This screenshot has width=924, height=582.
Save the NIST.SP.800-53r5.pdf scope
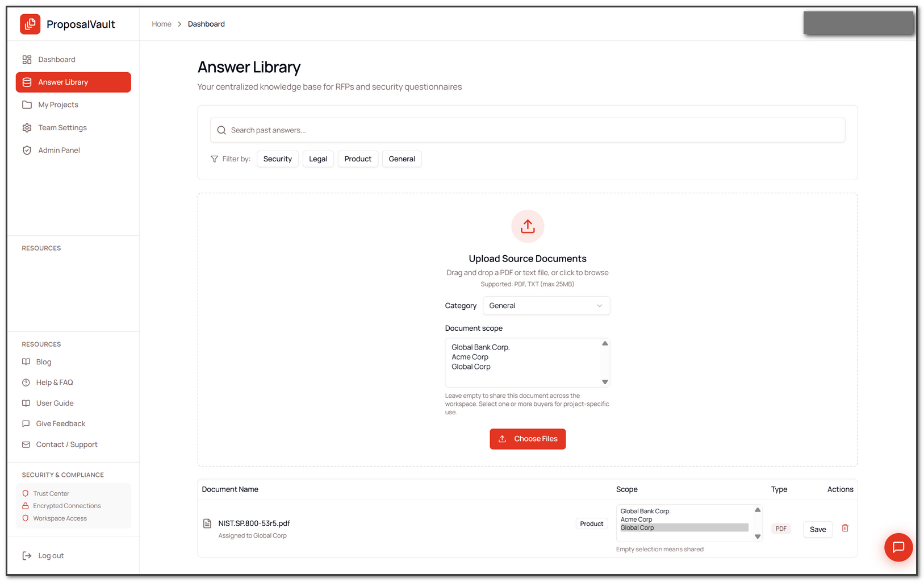(x=818, y=529)
